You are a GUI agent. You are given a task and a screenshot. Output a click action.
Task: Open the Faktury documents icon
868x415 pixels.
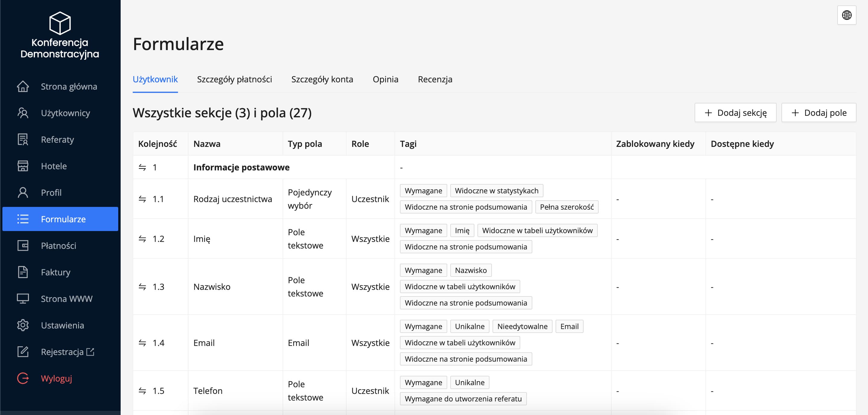[23, 272]
